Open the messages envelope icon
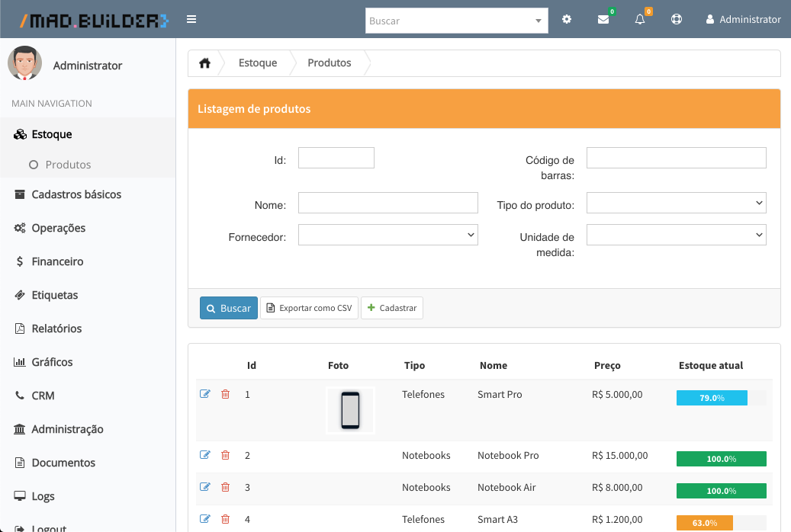This screenshot has width=791, height=532. (603, 20)
